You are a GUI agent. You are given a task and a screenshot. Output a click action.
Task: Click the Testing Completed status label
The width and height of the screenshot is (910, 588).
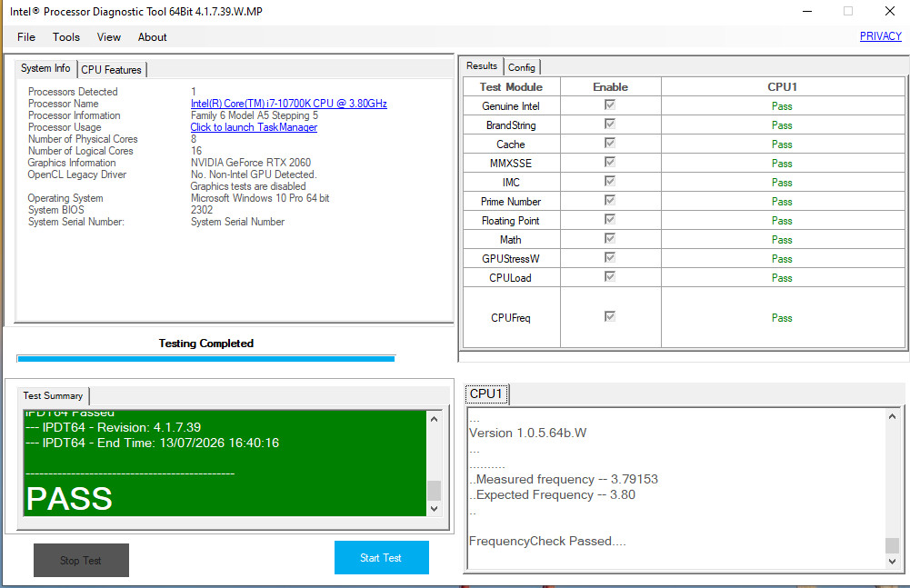click(x=206, y=344)
